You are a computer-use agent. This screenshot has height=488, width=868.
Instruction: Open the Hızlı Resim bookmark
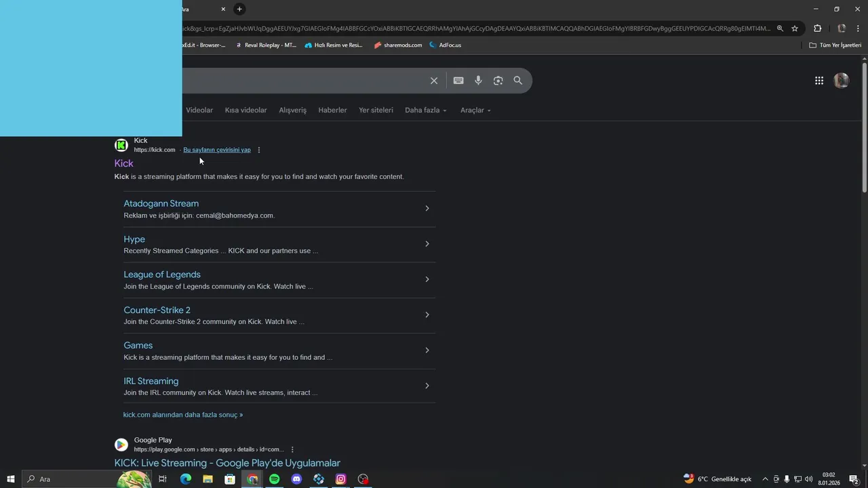pyautogui.click(x=334, y=45)
